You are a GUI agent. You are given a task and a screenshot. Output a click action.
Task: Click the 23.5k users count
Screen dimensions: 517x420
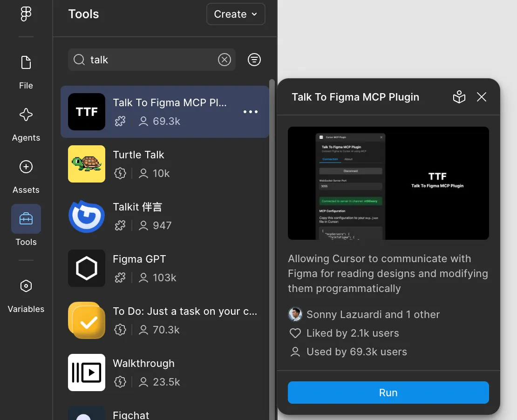(166, 382)
